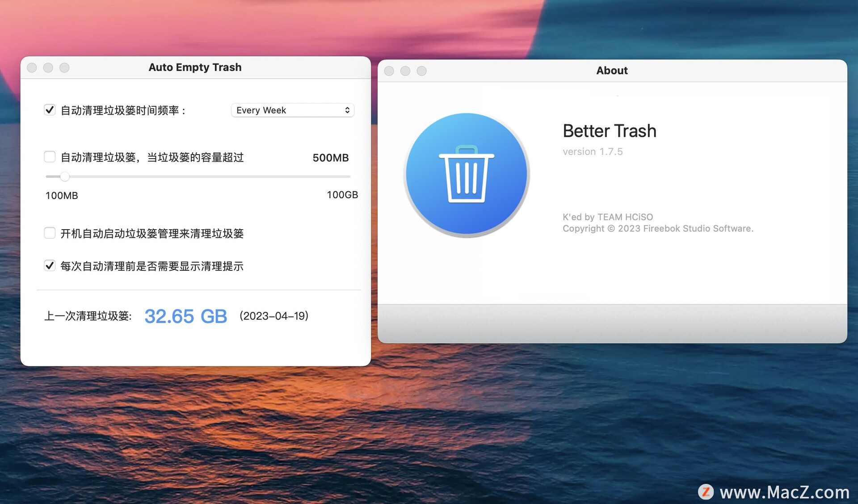Zoom the Auto Empty Trash window
Screen dimensions: 858x504
[x=64, y=67]
